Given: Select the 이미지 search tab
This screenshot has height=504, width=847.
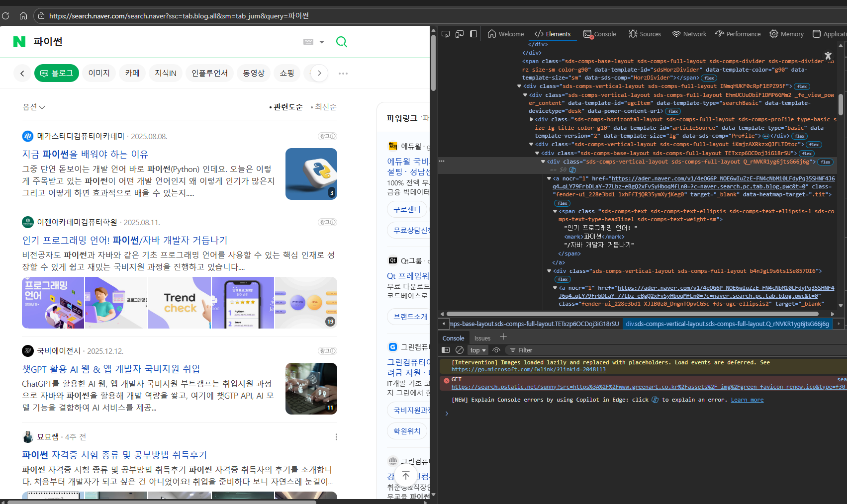Looking at the screenshot, I should (99, 73).
